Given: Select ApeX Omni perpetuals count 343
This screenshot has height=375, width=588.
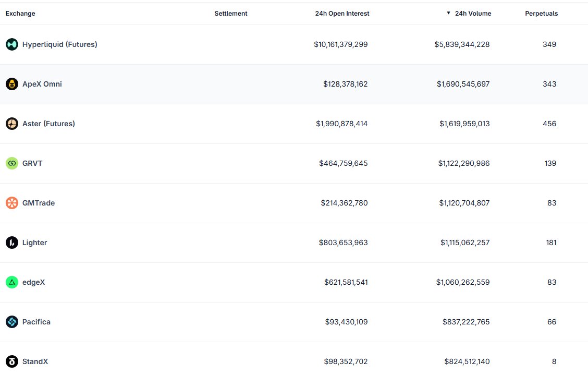Looking at the screenshot, I should point(549,84).
